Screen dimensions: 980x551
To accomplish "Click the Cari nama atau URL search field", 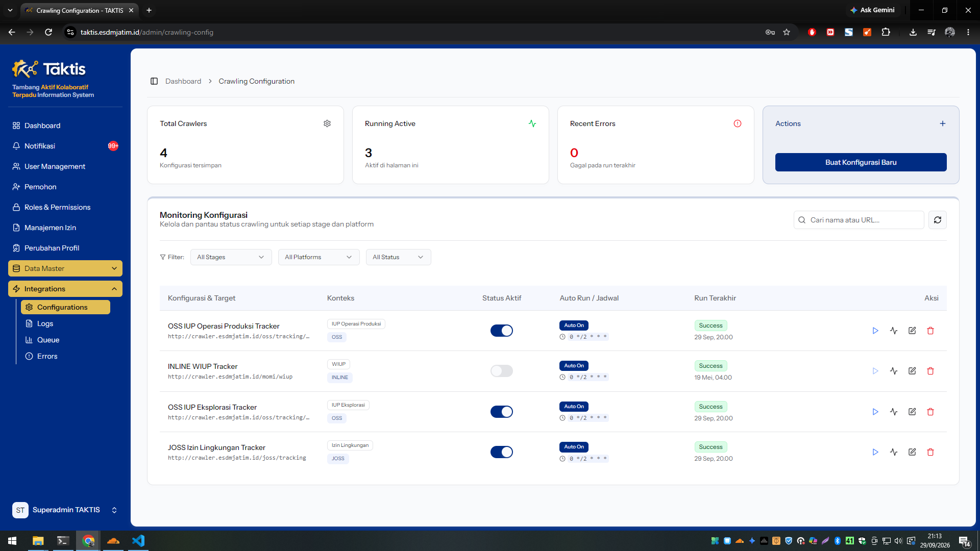I will [859, 220].
